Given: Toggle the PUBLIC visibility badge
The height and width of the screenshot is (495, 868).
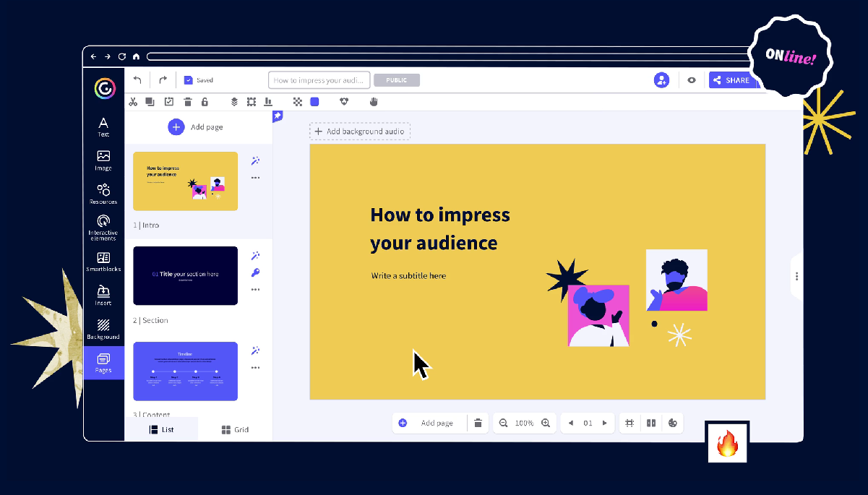Looking at the screenshot, I should click(x=396, y=79).
